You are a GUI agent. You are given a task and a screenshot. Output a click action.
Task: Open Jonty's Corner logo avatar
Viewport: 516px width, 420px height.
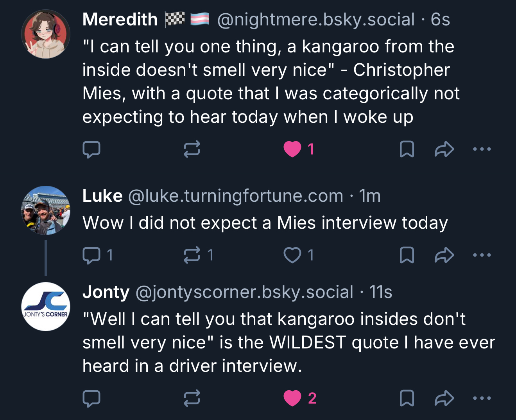[46, 307]
